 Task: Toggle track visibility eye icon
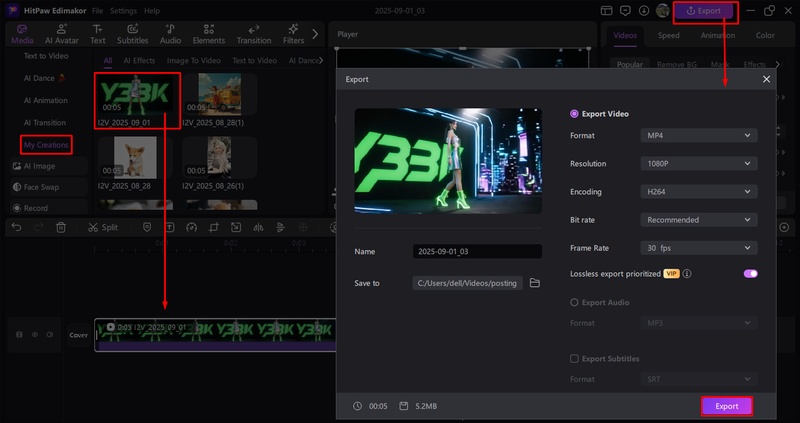pos(35,335)
